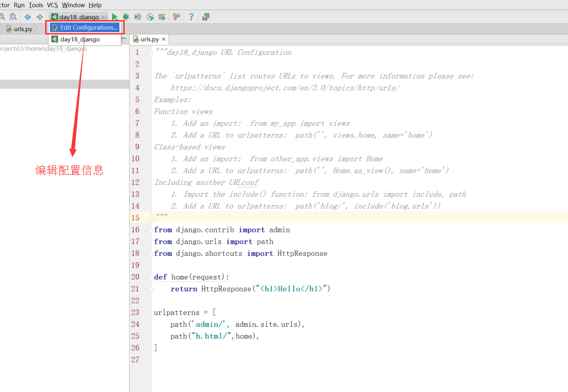Click line number 23 in the gutter
568x392 pixels.
tap(135, 312)
